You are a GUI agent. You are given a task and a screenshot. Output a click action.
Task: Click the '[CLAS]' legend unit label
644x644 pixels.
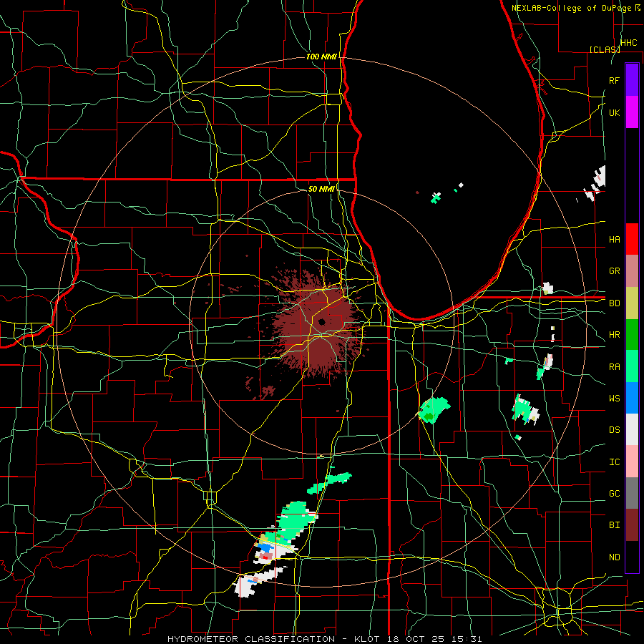(605, 49)
